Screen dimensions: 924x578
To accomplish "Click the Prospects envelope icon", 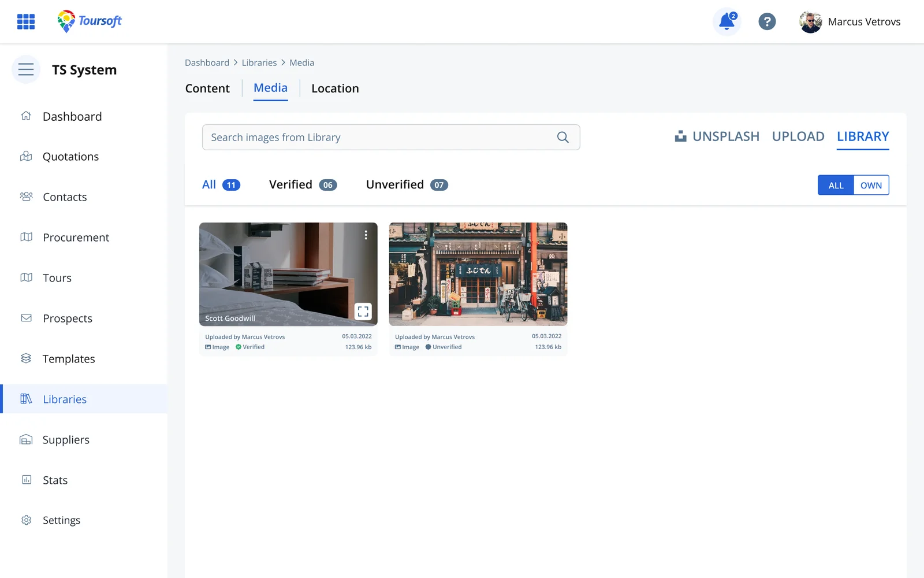I will point(26,318).
